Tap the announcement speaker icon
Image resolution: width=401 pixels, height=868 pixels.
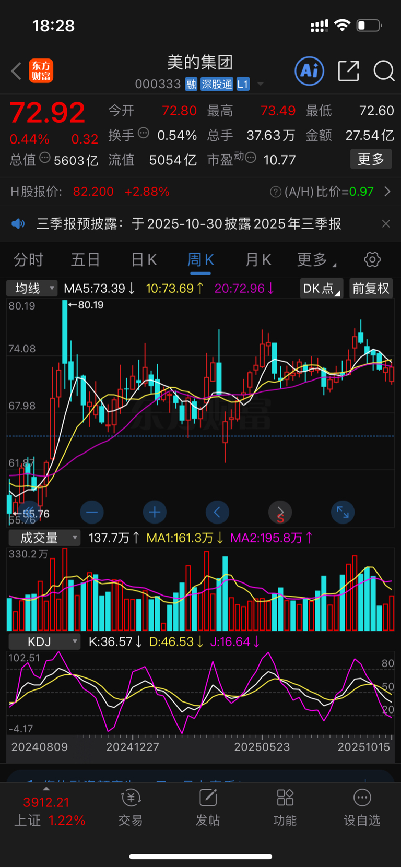click(x=18, y=224)
